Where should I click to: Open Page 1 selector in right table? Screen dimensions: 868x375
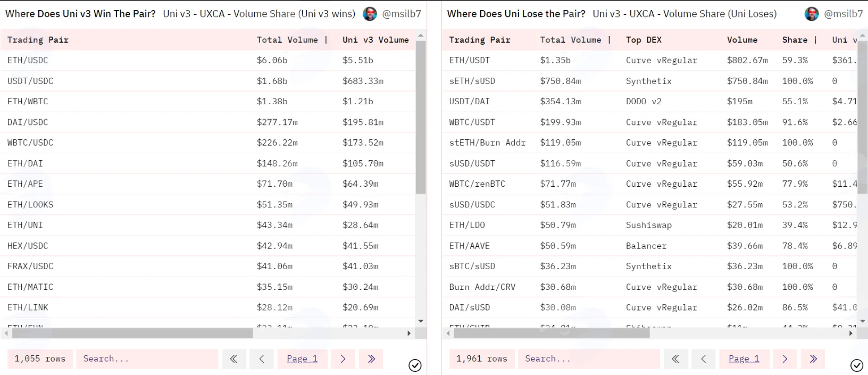point(744,359)
